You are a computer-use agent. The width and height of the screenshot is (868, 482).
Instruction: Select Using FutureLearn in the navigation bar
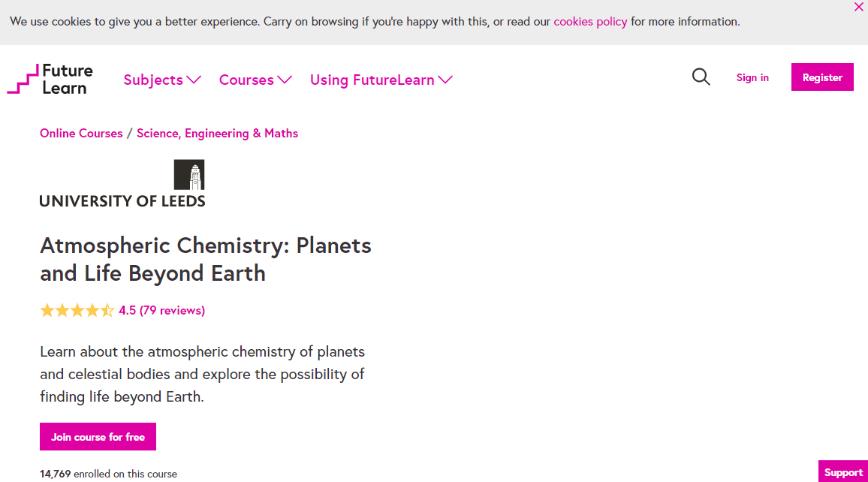tap(371, 80)
